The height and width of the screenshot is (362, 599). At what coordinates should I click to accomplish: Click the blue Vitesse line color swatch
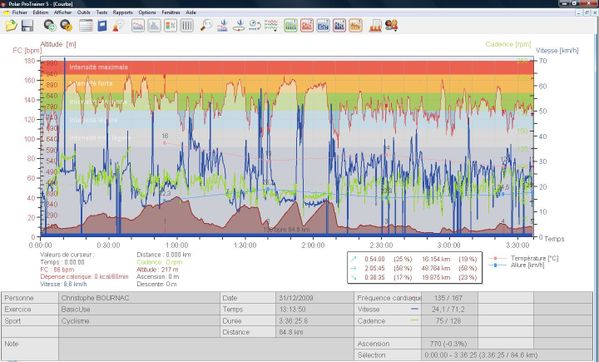(x=415, y=309)
